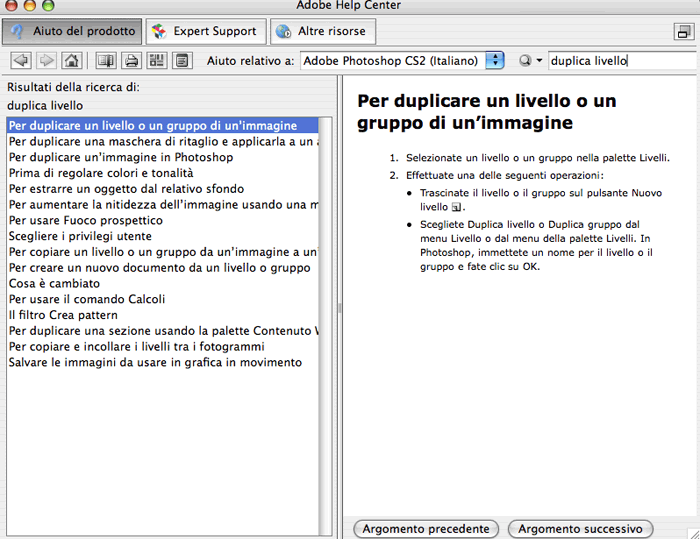
Task: Select result 'Scegliere i privilegi utente'
Action: pos(163,236)
